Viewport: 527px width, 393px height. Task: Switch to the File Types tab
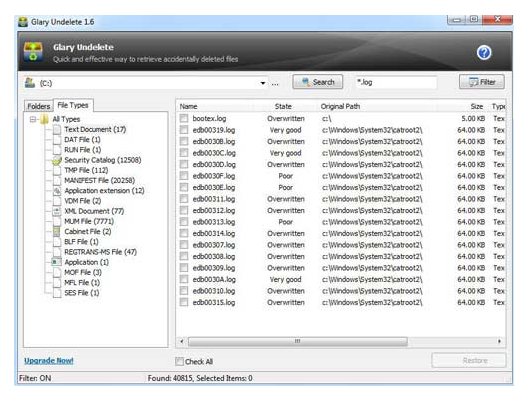(x=73, y=105)
